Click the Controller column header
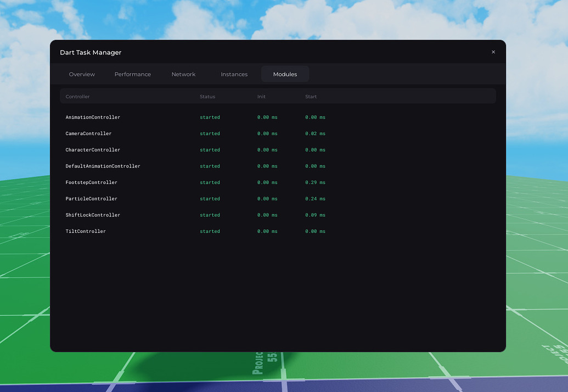This screenshot has width=568, height=392. pyautogui.click(x=77, y=97)
